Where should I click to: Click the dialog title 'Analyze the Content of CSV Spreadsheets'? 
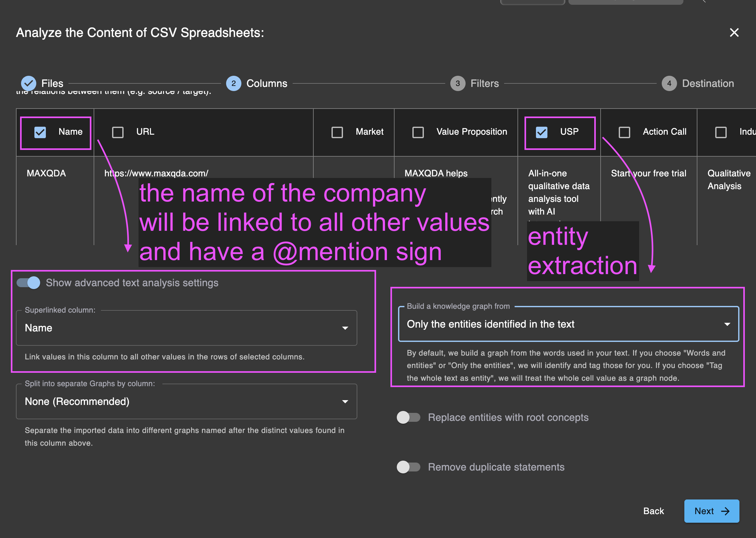tap(140, 33)
